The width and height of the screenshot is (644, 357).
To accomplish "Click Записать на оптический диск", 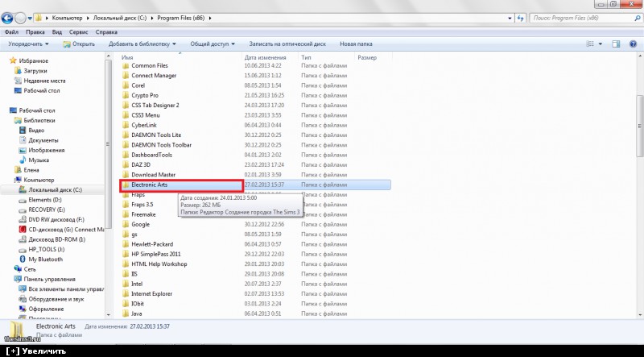I will pos(287,44).
